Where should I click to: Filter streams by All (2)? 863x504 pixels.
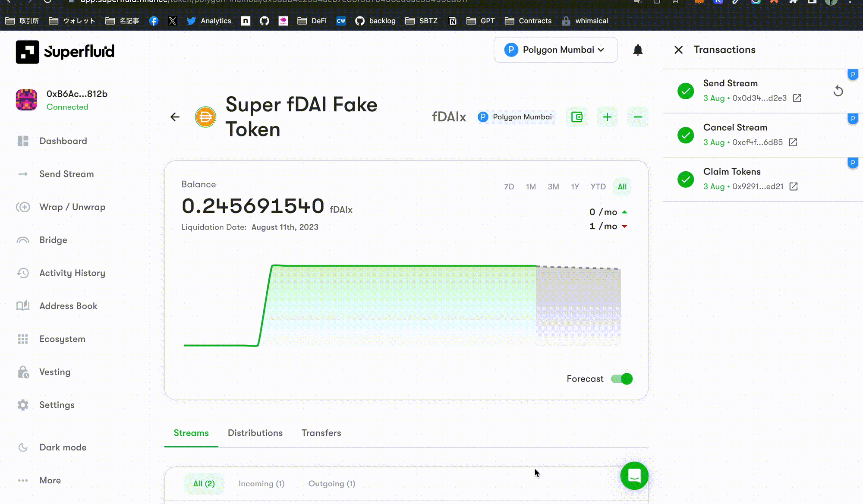[204, 484]
